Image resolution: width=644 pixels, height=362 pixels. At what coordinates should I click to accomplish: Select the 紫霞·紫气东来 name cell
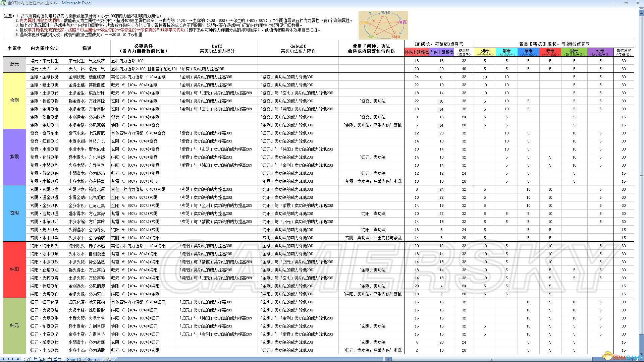45,133
